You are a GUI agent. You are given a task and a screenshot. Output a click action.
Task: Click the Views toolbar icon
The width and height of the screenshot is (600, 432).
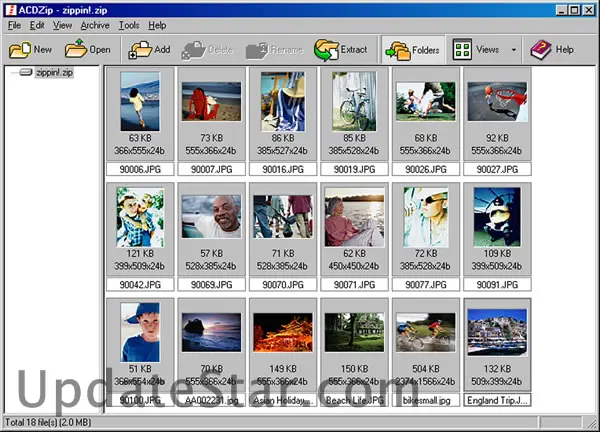tap(462, 49)
